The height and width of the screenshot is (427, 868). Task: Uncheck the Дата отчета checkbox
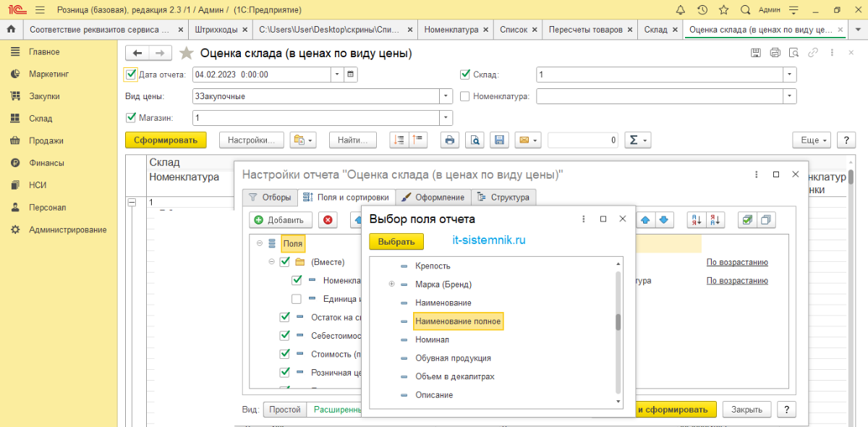pyautogui.click(x=131, y=74)
